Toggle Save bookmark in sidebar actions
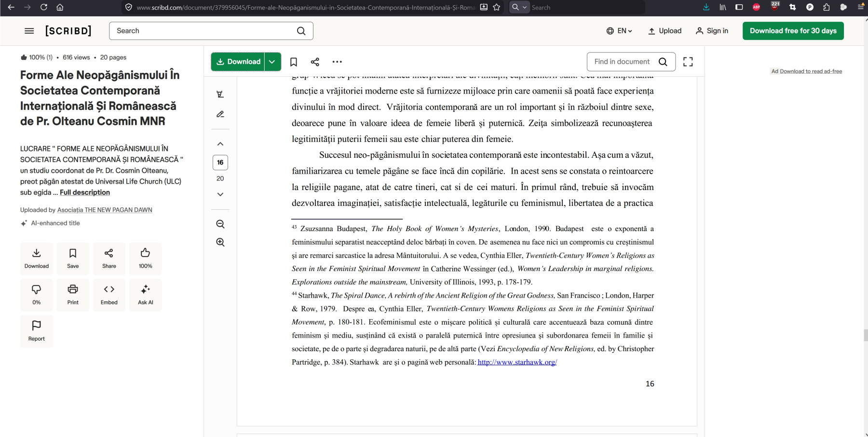The height and width of the screenshot is (437, 868). pos(73,258)
